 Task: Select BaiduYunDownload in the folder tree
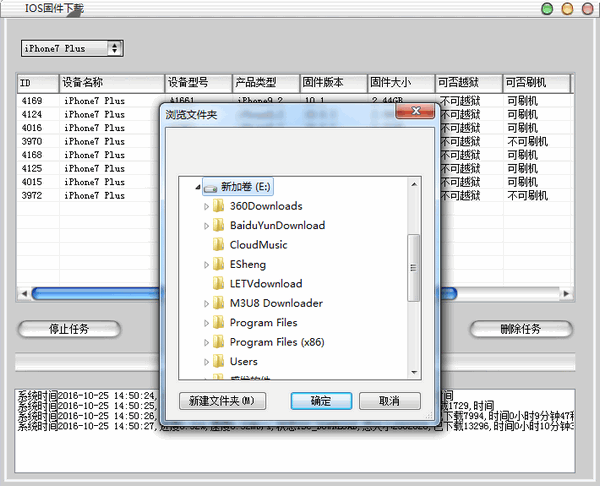[x=277, y=226]
